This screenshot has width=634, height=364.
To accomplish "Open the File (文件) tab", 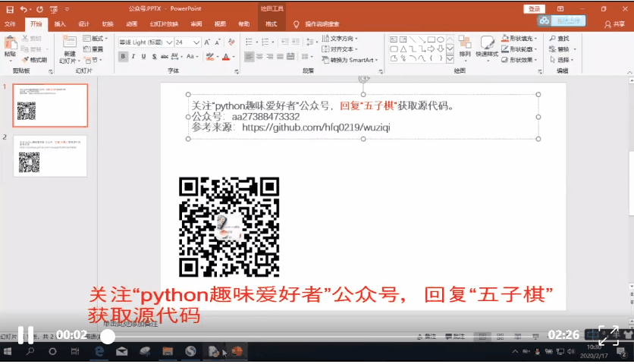I will pyautogui.click(x=10, y=24).
